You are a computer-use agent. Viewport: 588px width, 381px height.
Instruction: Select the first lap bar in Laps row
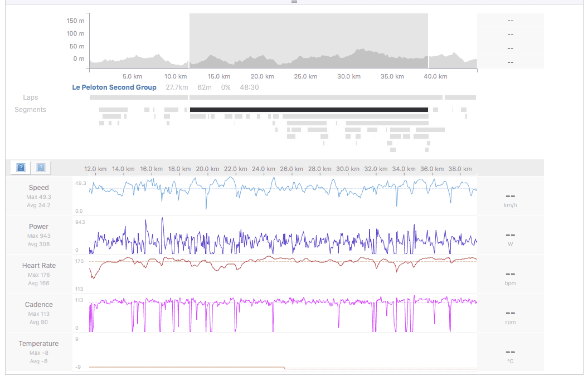pos(139,97)
